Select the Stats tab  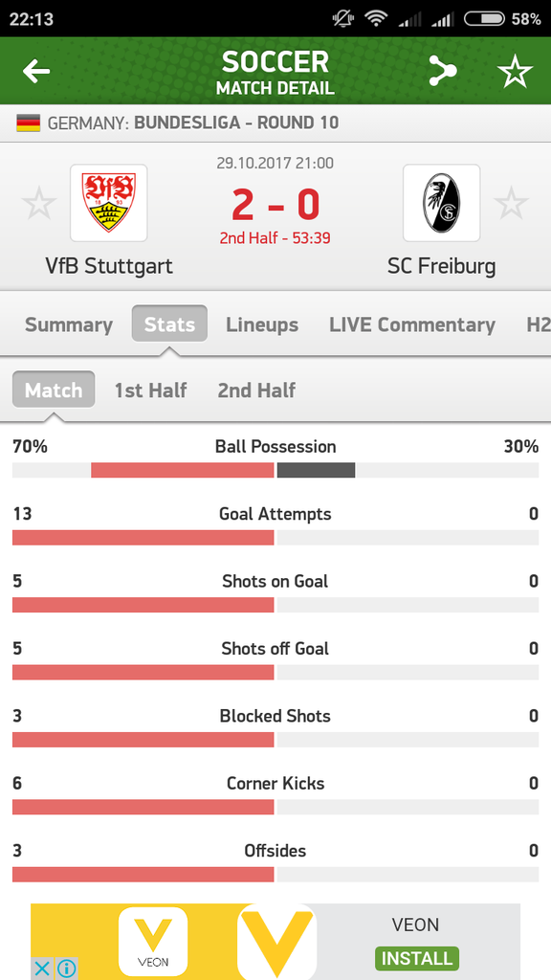[169, 323]
